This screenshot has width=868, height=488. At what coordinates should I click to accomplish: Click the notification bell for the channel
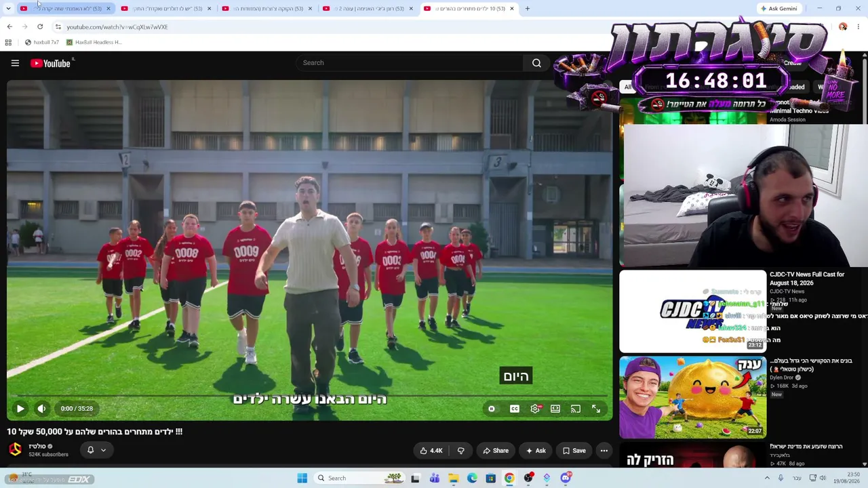[90, 450]
